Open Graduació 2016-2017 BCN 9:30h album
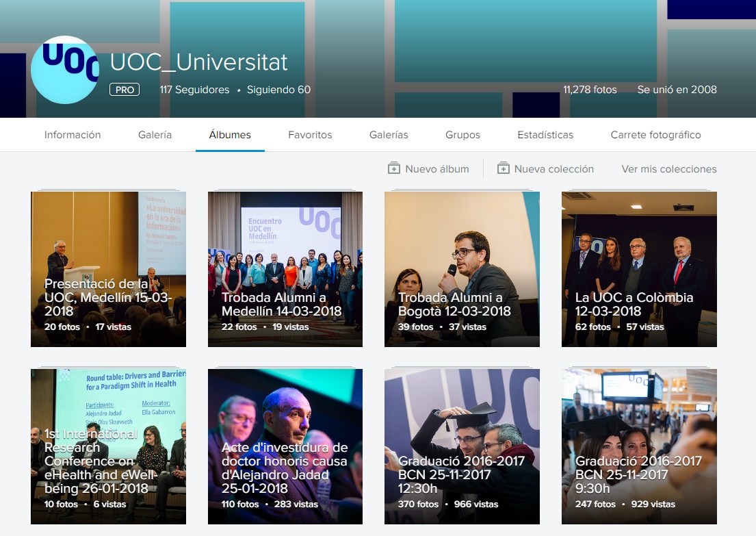 639,447
